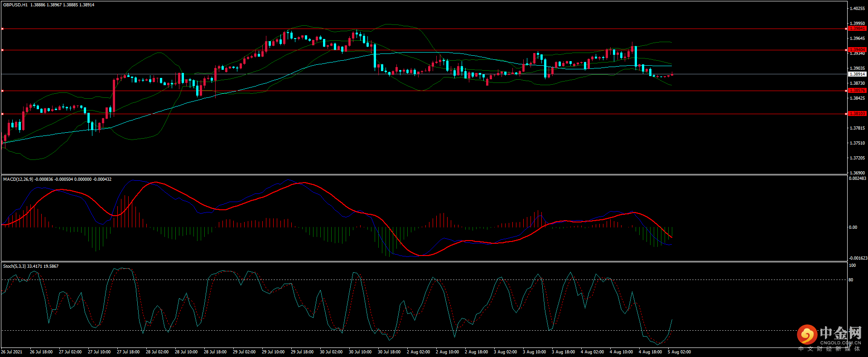Select left-edge handle of the 1.38576 line
Image resolution: width=868 pixels, height=357 pixels.
2,91
